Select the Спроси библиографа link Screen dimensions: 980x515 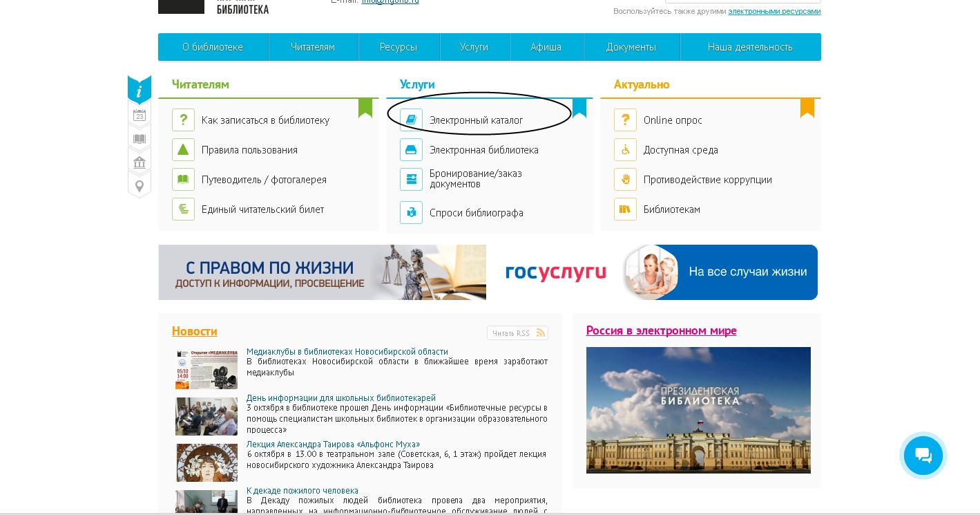pos(477,213)
